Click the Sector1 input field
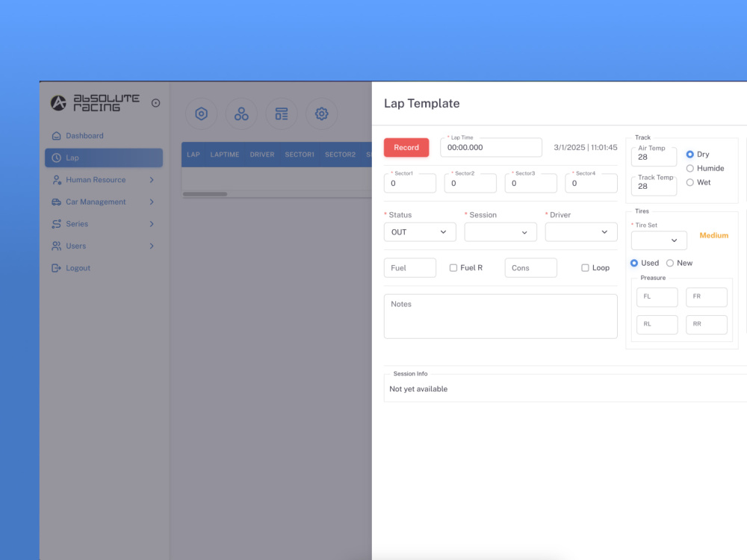Screen dimensions: 747x560 point(409,184)
